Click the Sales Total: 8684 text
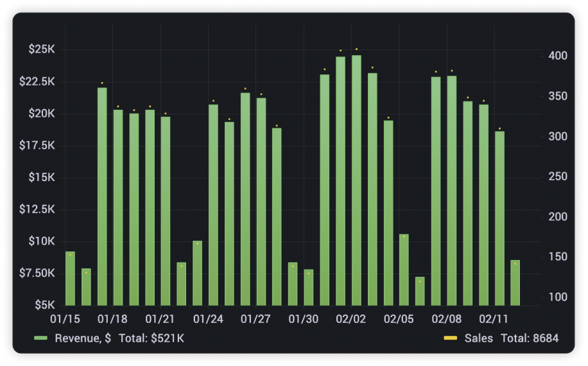This screenshot has height=366, width=588. pos(529,338)
